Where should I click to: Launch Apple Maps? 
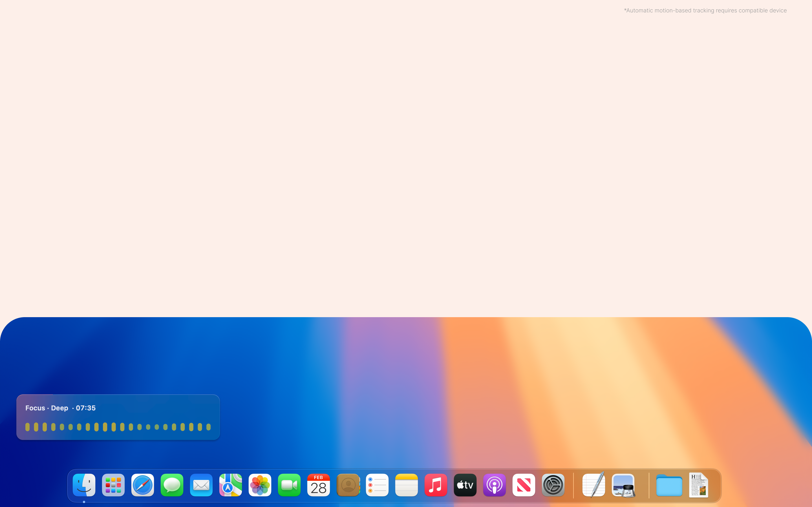point(230,485)
